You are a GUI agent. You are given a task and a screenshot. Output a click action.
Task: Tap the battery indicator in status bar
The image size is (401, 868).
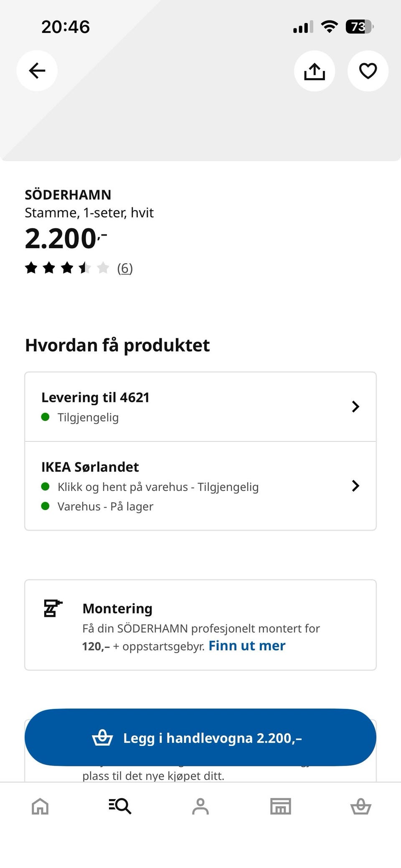tap(359, 27)
